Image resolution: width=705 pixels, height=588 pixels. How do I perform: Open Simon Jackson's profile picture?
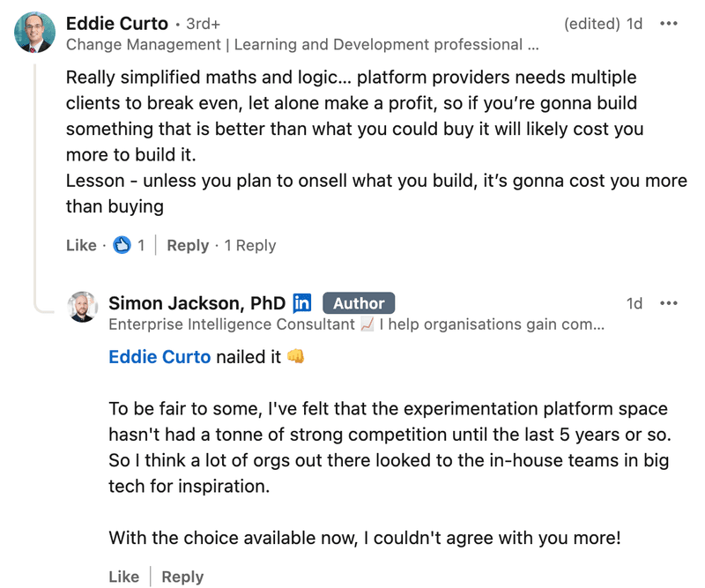(x=84, y=308)
